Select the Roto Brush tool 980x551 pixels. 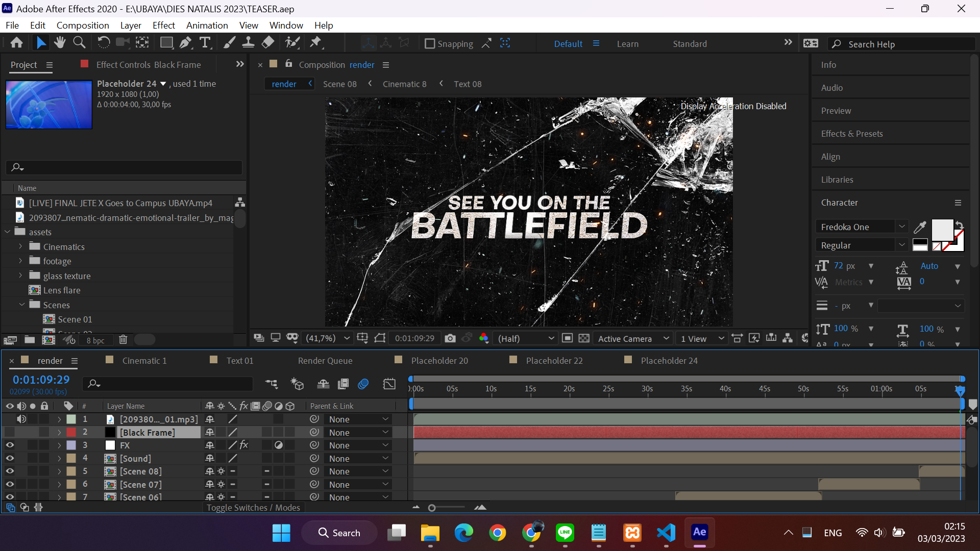(292, 43)
